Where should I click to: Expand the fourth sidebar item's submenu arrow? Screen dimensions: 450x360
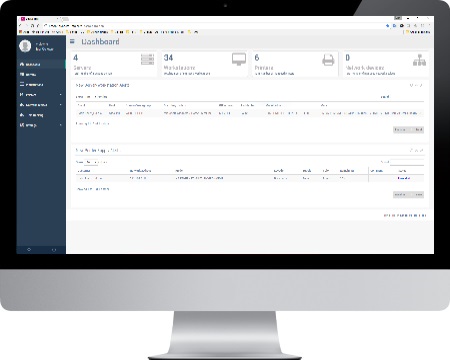click(61, 95)
